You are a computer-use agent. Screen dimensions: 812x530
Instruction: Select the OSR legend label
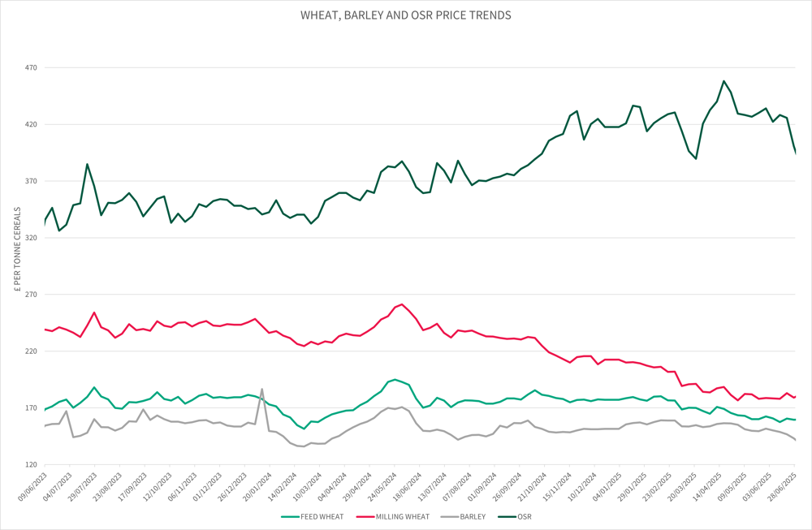525,515
